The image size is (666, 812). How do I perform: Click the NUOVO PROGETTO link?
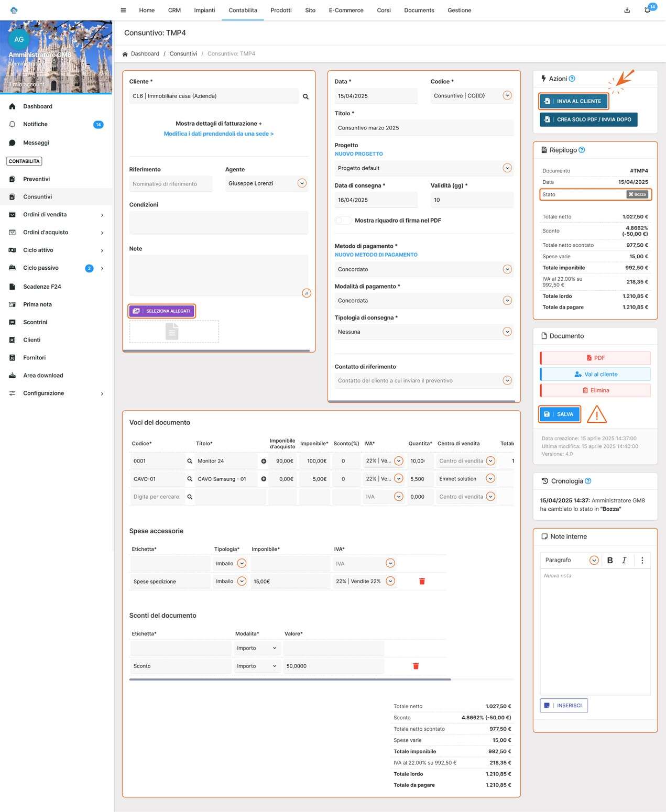[358, 154]
